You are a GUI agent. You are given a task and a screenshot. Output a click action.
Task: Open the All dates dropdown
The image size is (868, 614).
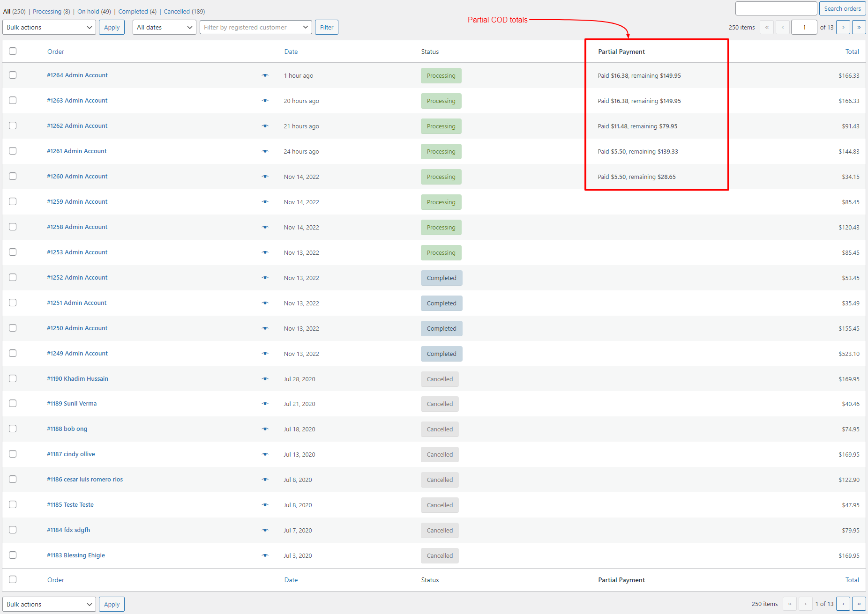tap(164, 27)
